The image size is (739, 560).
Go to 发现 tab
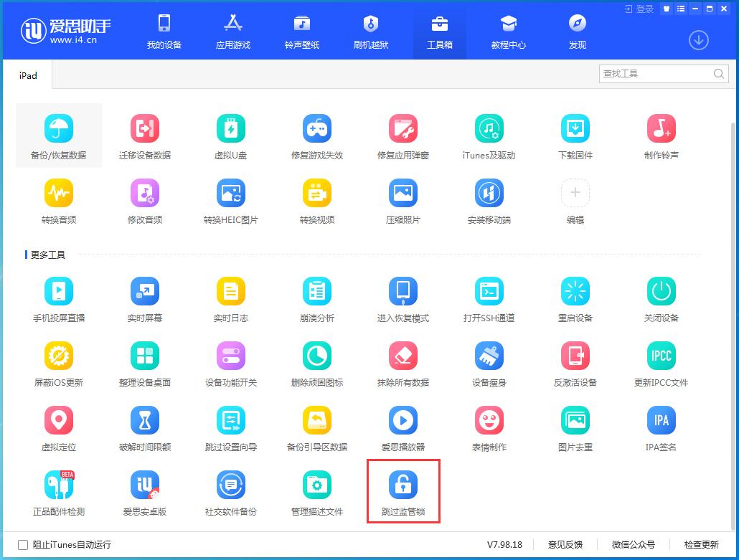pyautogui.click(x=578, y=32)
